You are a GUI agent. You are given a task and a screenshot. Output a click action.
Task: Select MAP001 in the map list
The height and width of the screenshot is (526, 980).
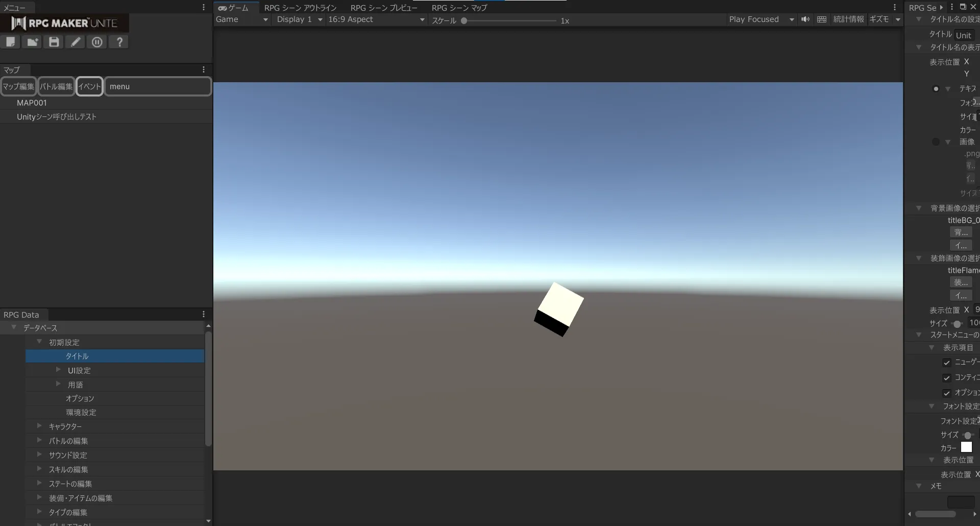(x=32, y=103)
